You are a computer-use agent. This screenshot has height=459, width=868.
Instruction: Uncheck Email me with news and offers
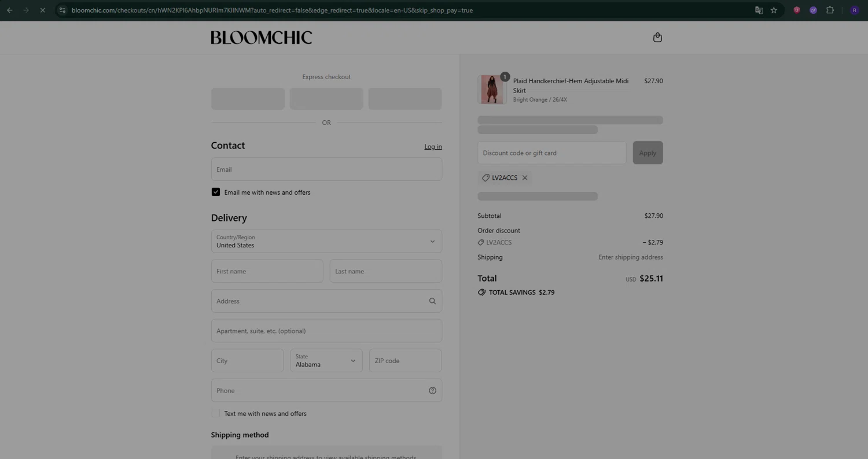[x=216, y=192]
